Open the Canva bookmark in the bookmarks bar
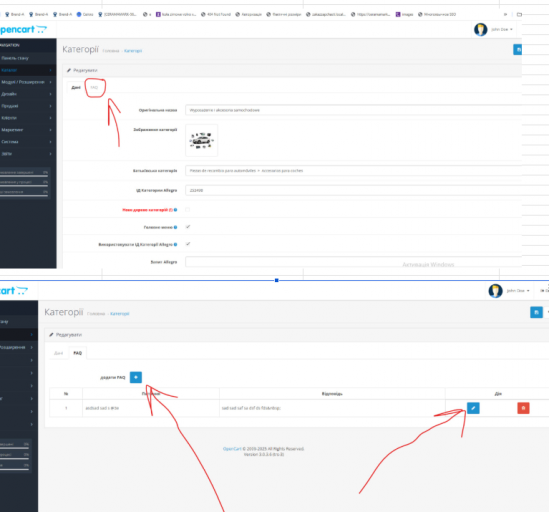 pyautogui.click(x=85, y=14)
